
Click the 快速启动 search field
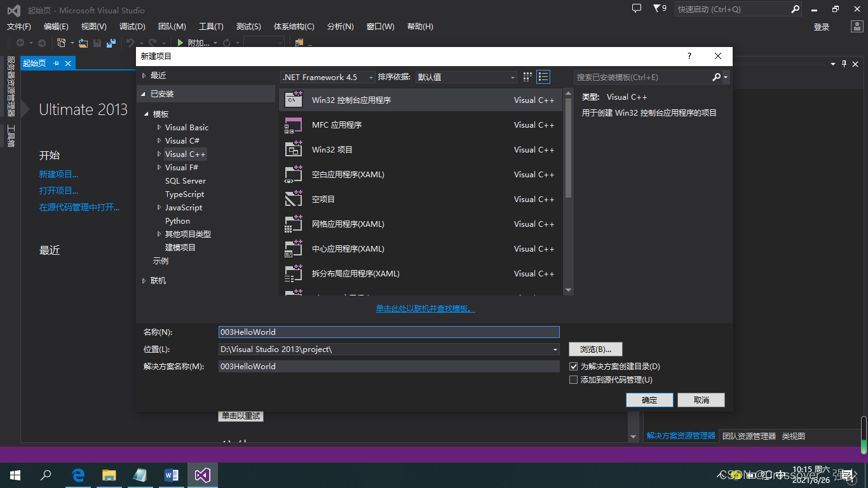733,9
